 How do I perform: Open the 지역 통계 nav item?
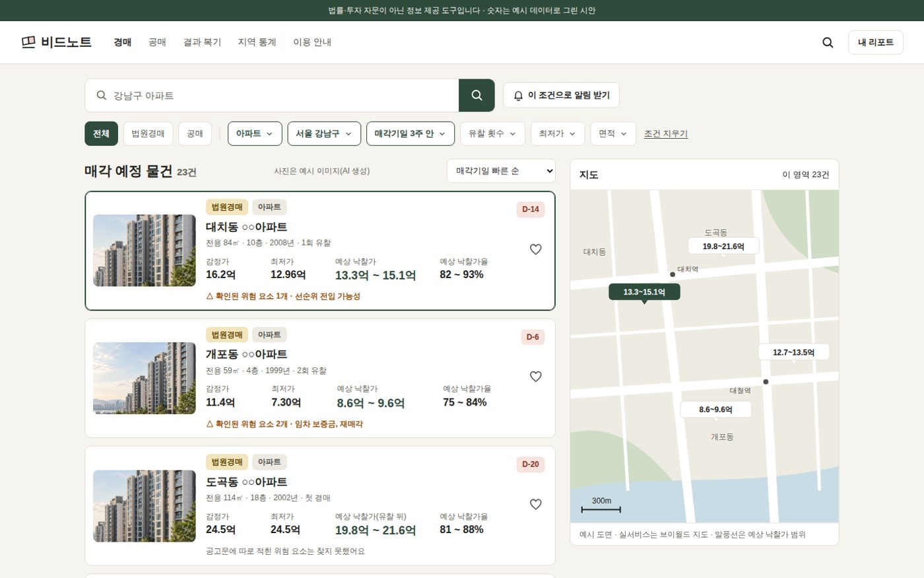[257, 42]
